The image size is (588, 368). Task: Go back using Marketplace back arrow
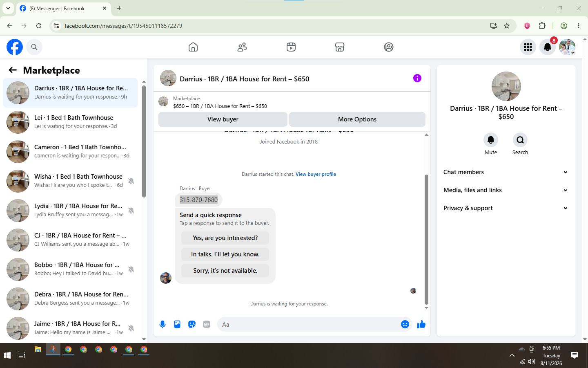(13, 70)
